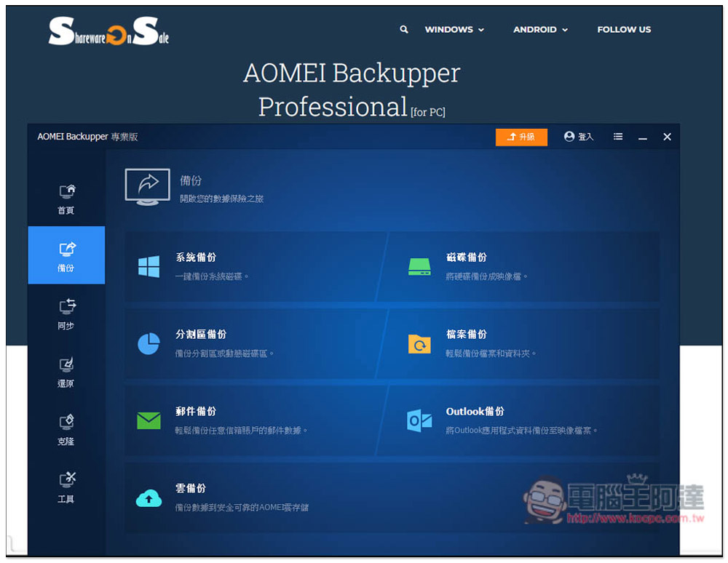This screenshot has width=728, height=563.
Task: Click the AOMEI Backupper 專業版 window title
Action: click(x=87, y=137)
